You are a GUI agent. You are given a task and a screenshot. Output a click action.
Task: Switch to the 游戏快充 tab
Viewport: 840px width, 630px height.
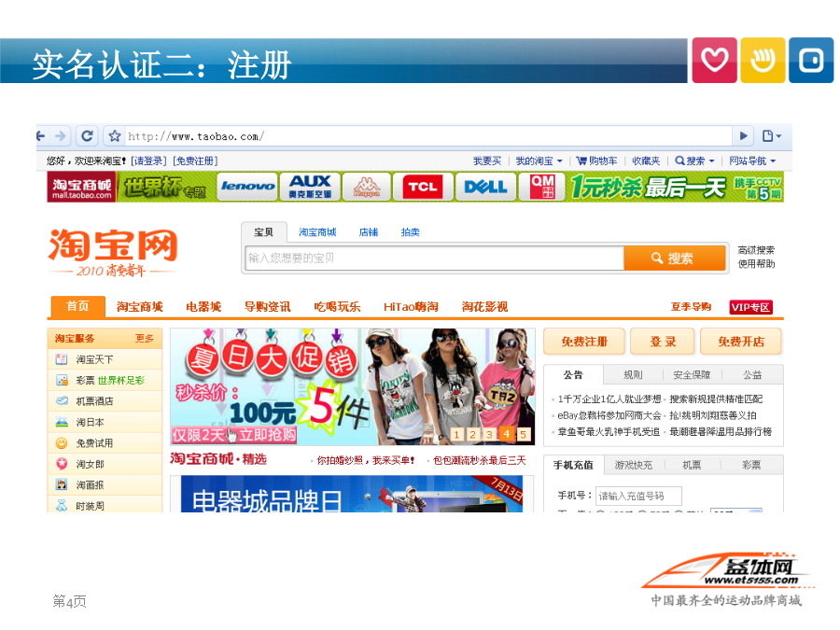[x=634, y=465]
